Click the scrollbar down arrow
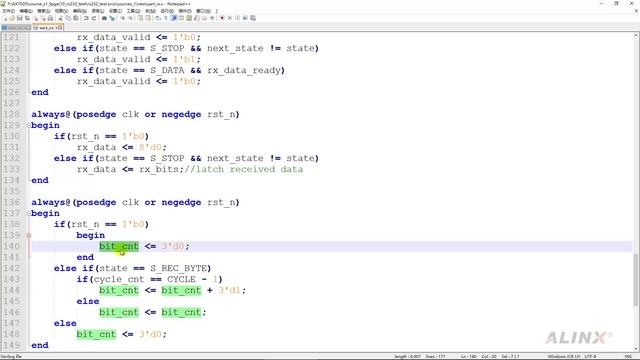Viewport: 640px width, 360px height. [636, 349]
